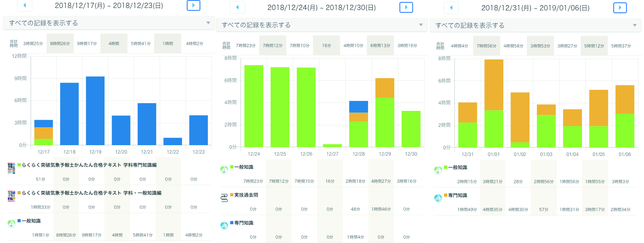Click total cell 7時間56分
The image size is (644, 243).
487,46
